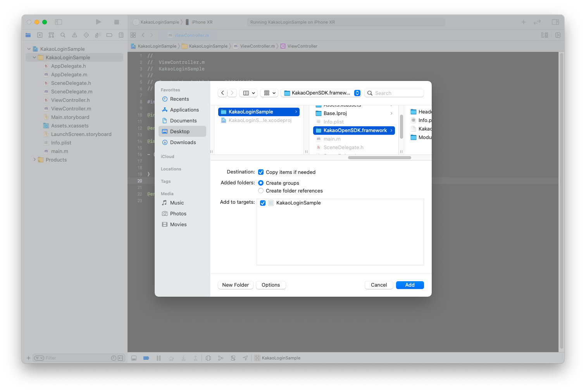586x392 pixels.
Task: Toggle Copy items if needed checkbox
Action: 261,172
